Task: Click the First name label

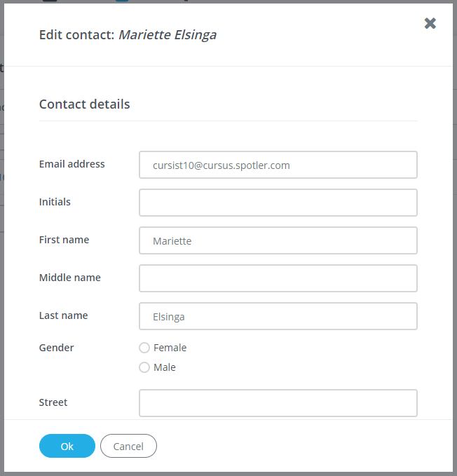Action: pos(64,240)
